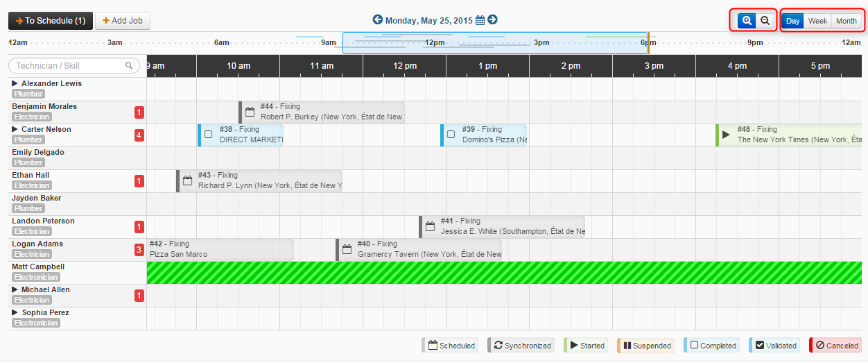Image resolution: width=868 pixels, height=363 pixels.
Task: Expand Michael Allen row
Action: click(15, 289)
